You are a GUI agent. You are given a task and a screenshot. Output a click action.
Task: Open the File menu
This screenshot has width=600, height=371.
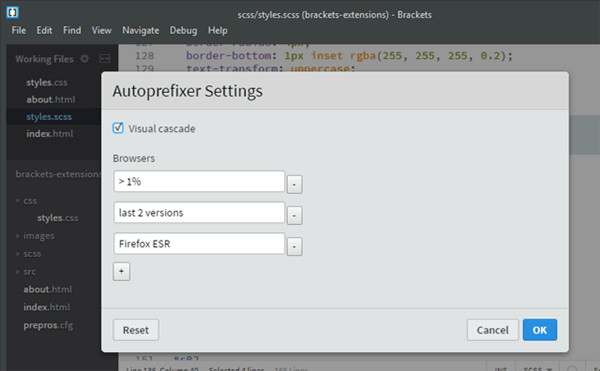tap(19, 30)
